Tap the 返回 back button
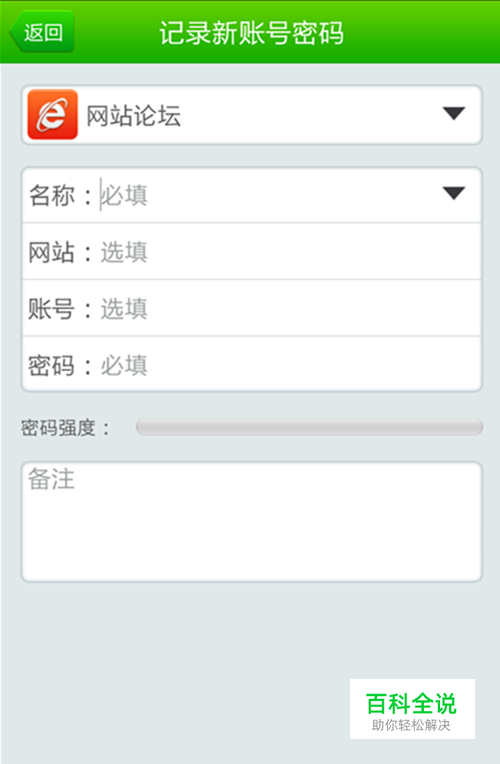The width and height of the screenshot is (500, 764). (42, 32)
